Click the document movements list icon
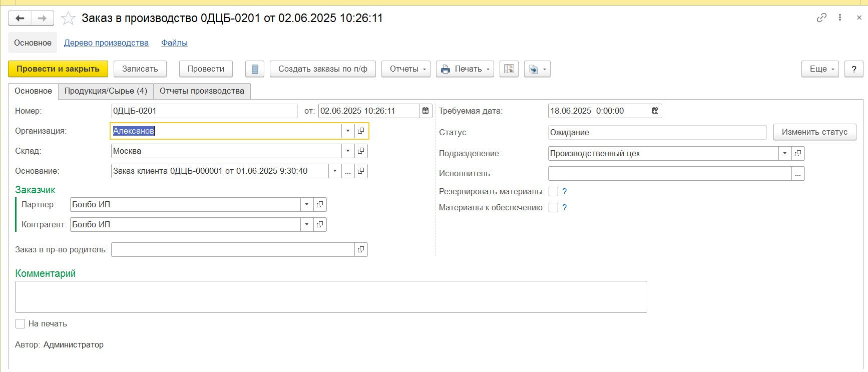Image resolution: width=868 pixels, height=372 pixels. point(255,69)
